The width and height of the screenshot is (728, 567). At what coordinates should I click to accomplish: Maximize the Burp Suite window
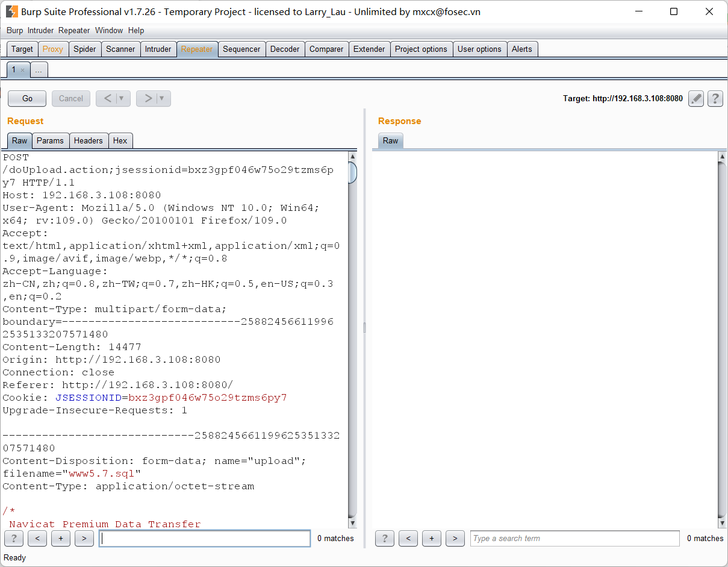point(674,11)
